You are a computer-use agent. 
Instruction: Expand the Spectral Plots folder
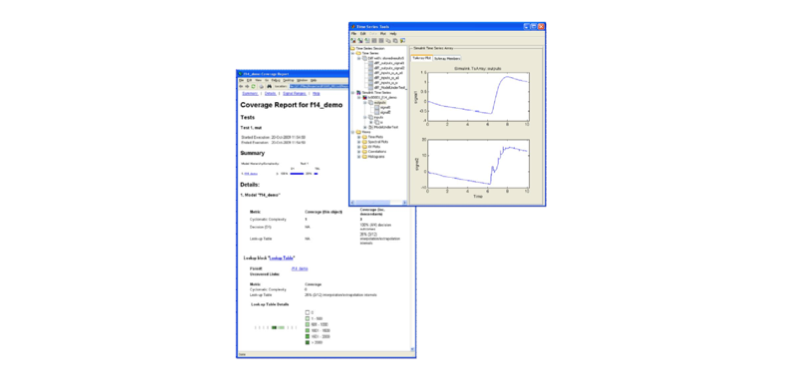pos(359,142)
